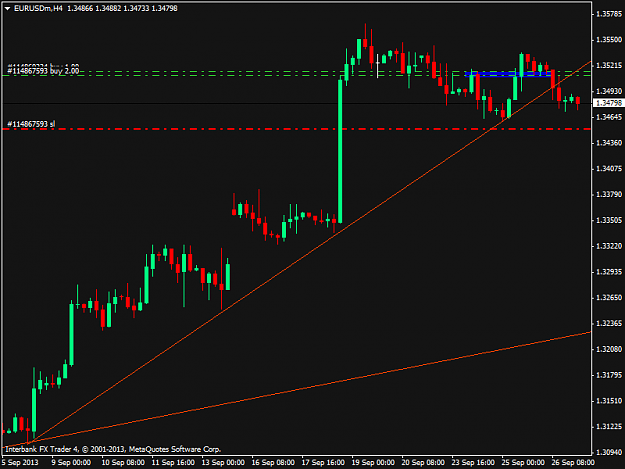Click the 16 Sep 08:00 time label
The width and height of the screenshot is (625, 469).
point(273,463)
